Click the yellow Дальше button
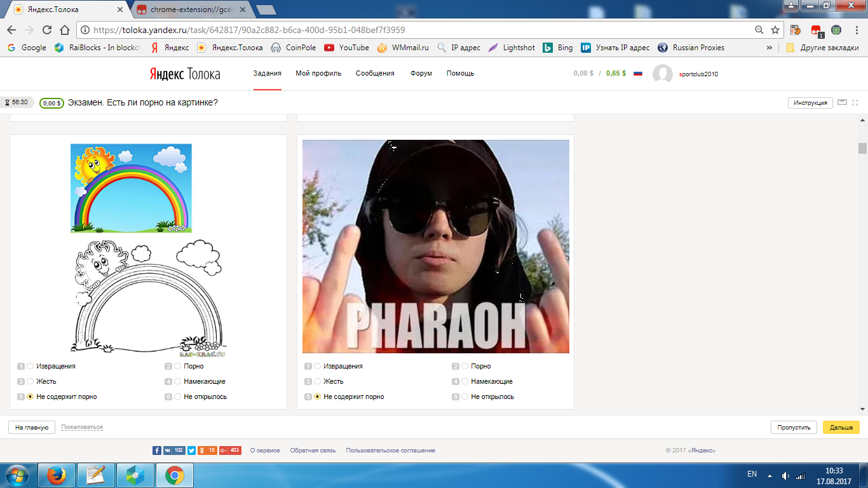 coord(841,428)
